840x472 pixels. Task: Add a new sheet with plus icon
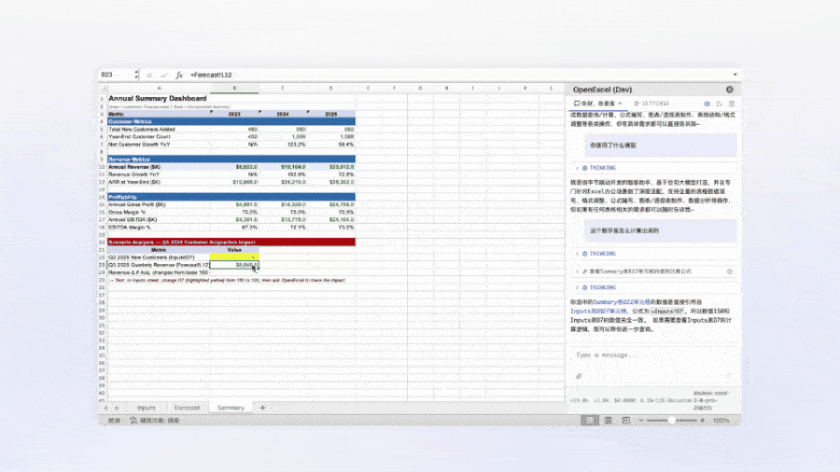(x=263, y=408)
